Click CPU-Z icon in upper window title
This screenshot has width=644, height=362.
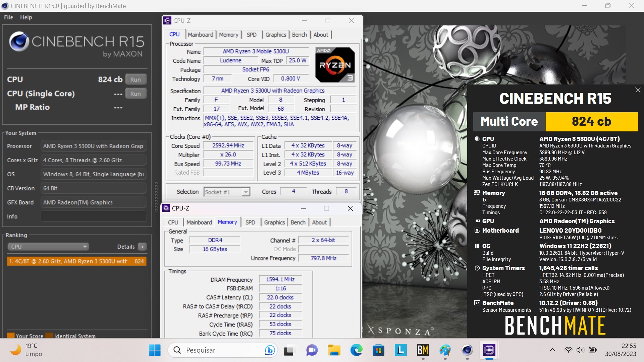(167, 20)
